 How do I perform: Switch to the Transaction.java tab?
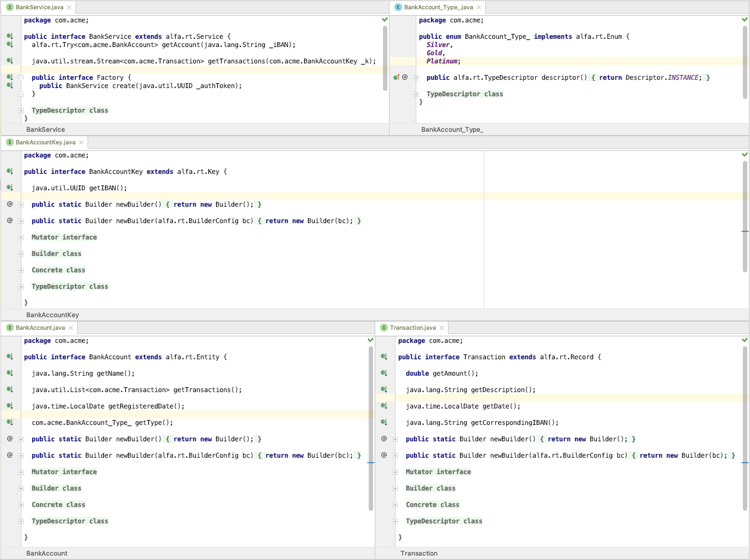[413, 328]
